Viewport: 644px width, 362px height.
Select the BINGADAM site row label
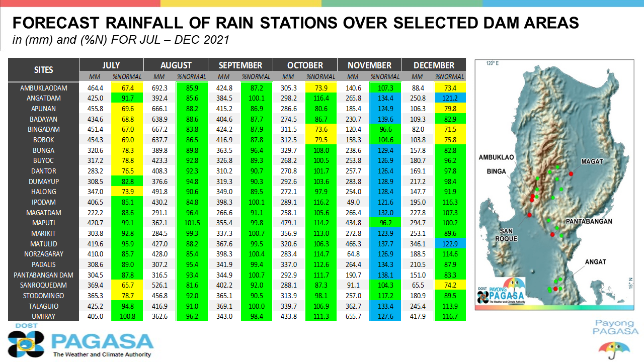point(44,130)
